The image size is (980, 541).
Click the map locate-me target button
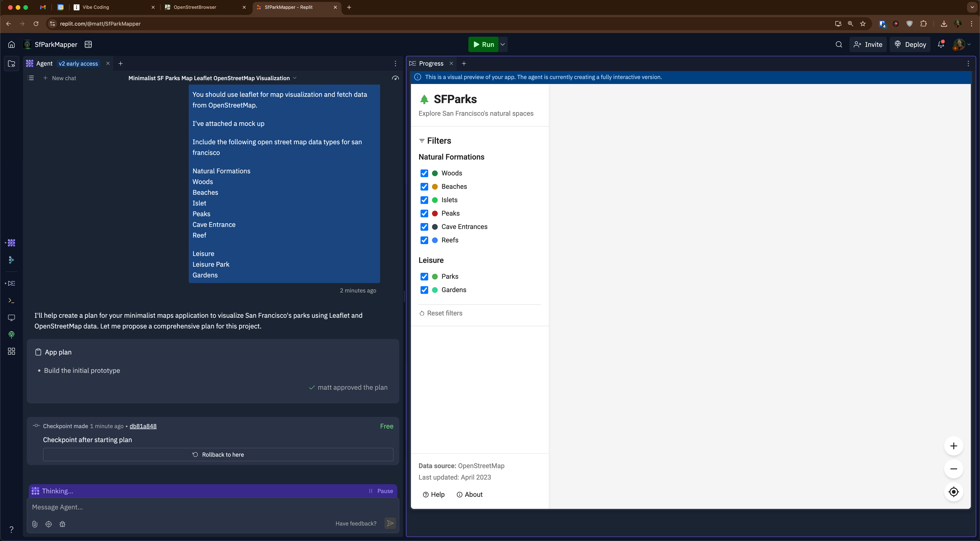pyautogui.click(x=953, y=492)
